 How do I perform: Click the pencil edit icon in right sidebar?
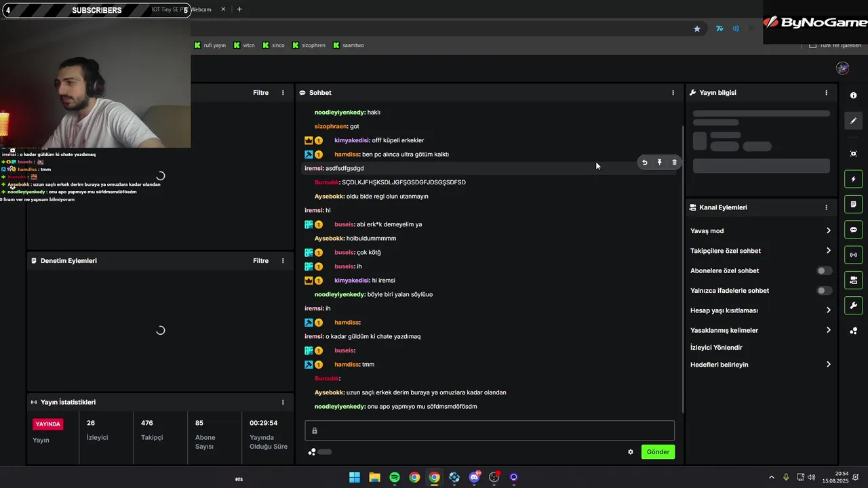click(853, 121)
